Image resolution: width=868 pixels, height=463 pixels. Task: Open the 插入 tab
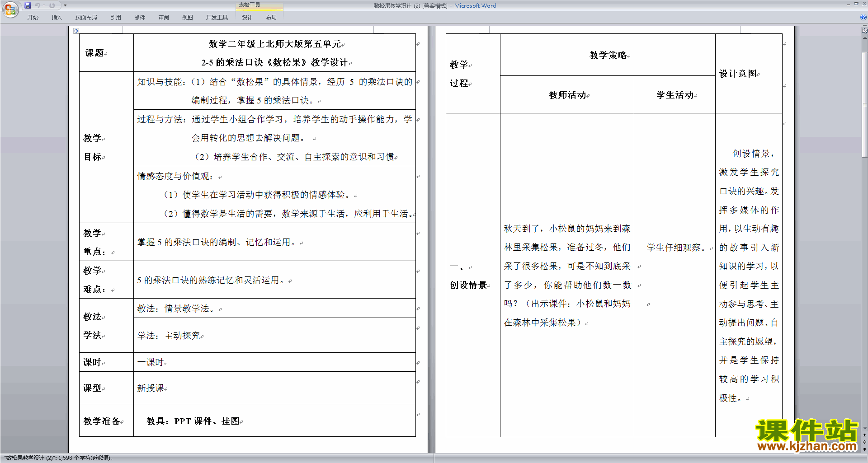coord(57,18)
